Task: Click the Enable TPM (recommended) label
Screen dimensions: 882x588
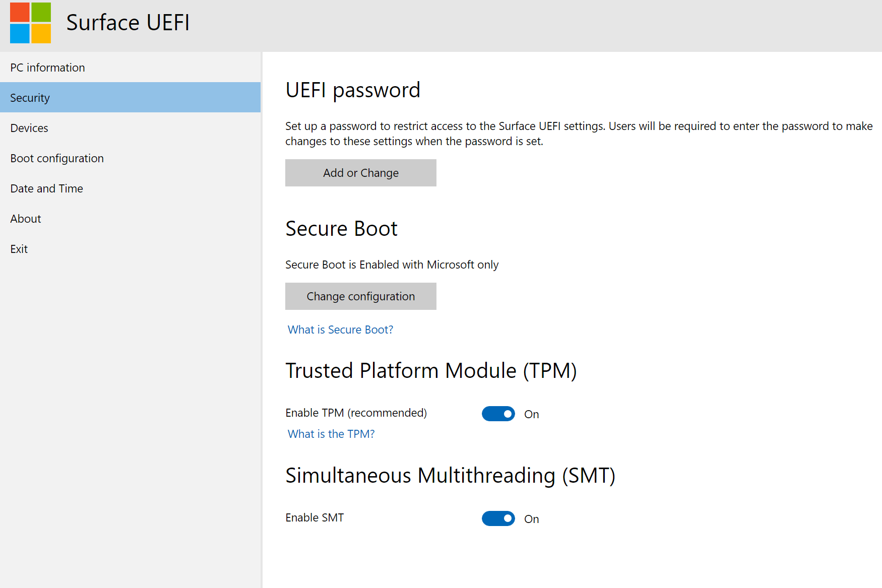Action: point(356,413)
